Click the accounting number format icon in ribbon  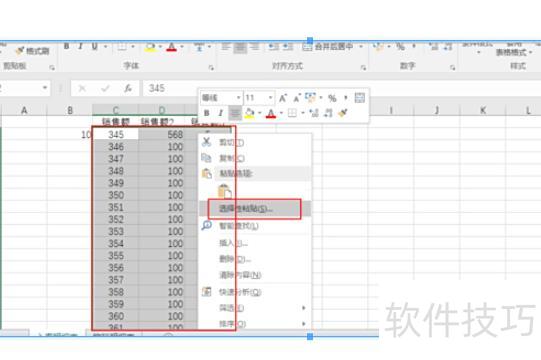(379, 46)
